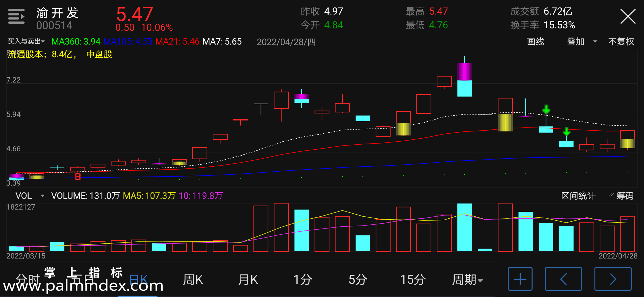Tap the plus zoom-in button

pos(520,279)
